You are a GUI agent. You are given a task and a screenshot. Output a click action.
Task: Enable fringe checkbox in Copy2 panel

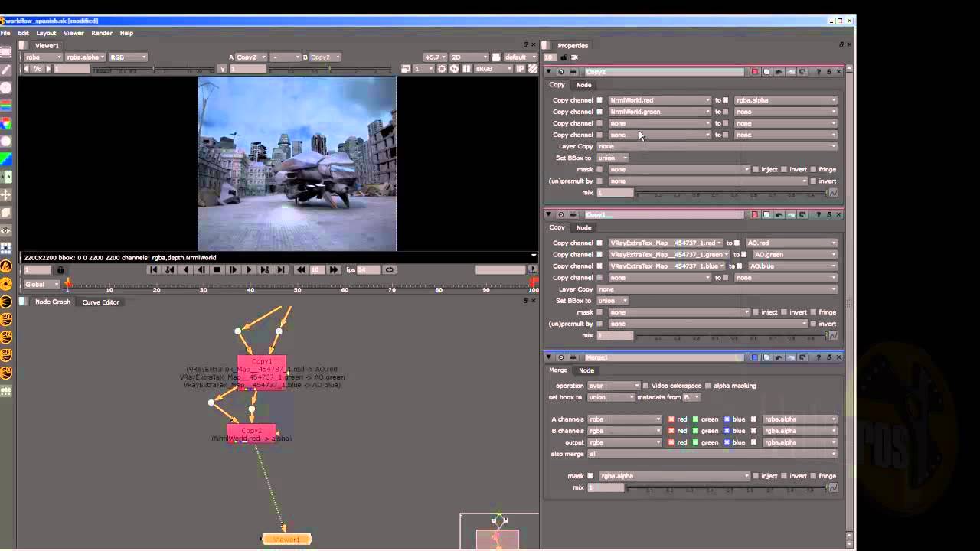click(814, 170)
